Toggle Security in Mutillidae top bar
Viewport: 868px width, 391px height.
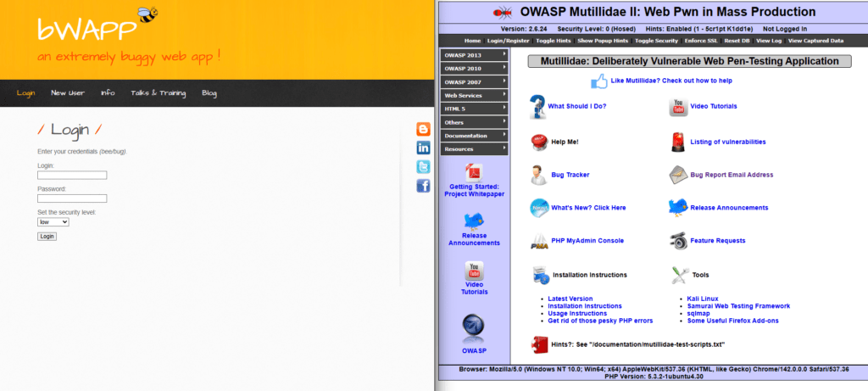pos(656,41)
